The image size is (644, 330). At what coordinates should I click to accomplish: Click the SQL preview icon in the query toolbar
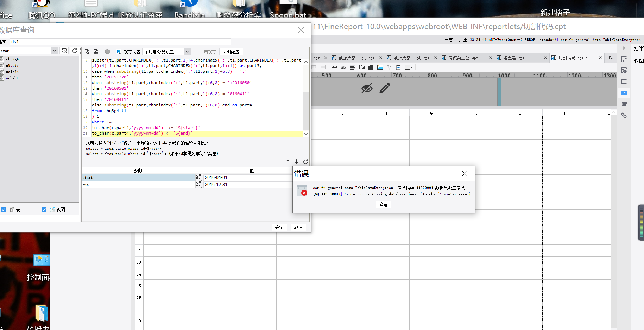click(x=87, y=52)
